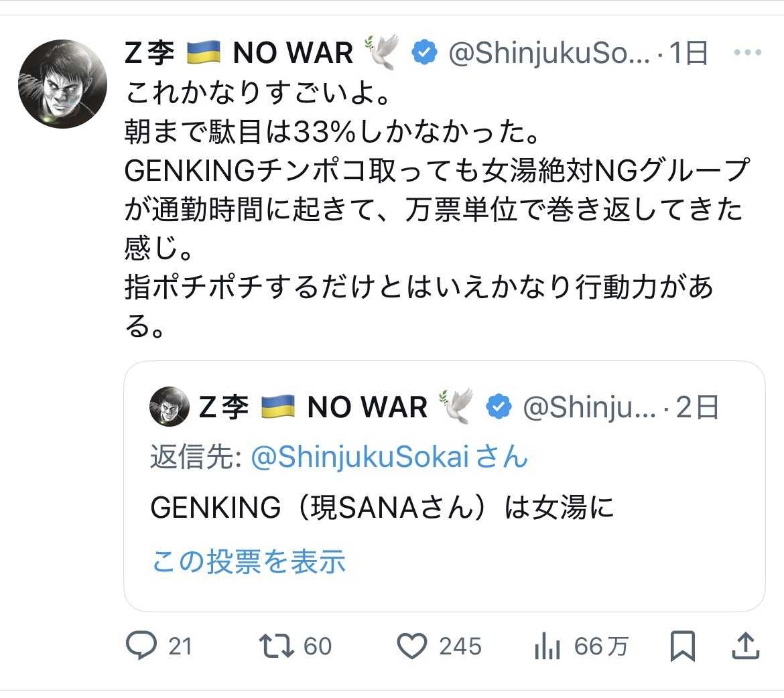
Task: Like the tweet with heart icon
Action: point(412,646)
